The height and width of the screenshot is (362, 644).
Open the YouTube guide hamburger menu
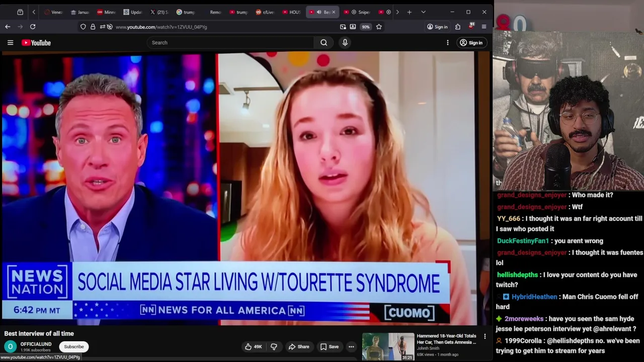pyautogui.click(x=10, y=43)
